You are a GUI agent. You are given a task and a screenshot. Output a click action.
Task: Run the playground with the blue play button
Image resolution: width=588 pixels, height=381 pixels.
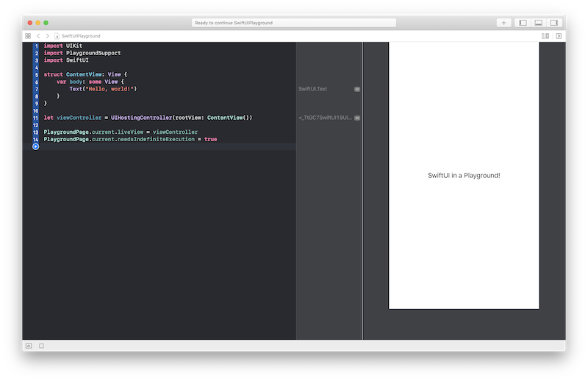35,146
